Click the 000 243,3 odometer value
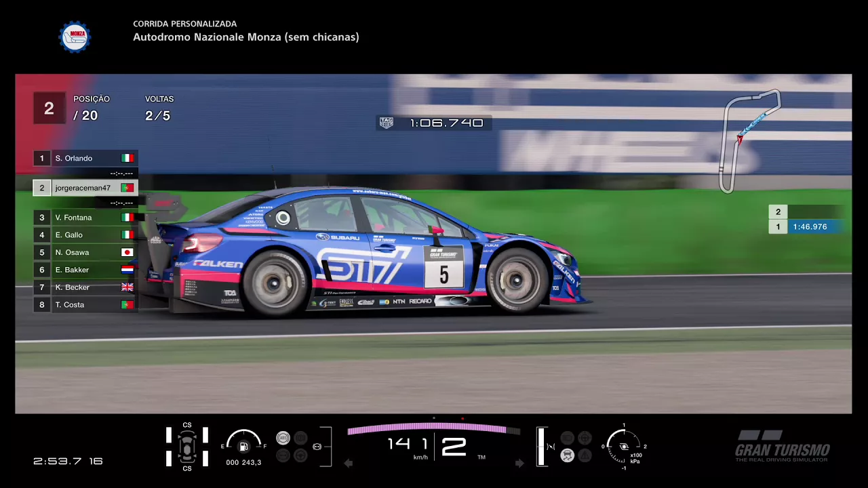Screen dimensions: 868x488 (x=243, y=463)
